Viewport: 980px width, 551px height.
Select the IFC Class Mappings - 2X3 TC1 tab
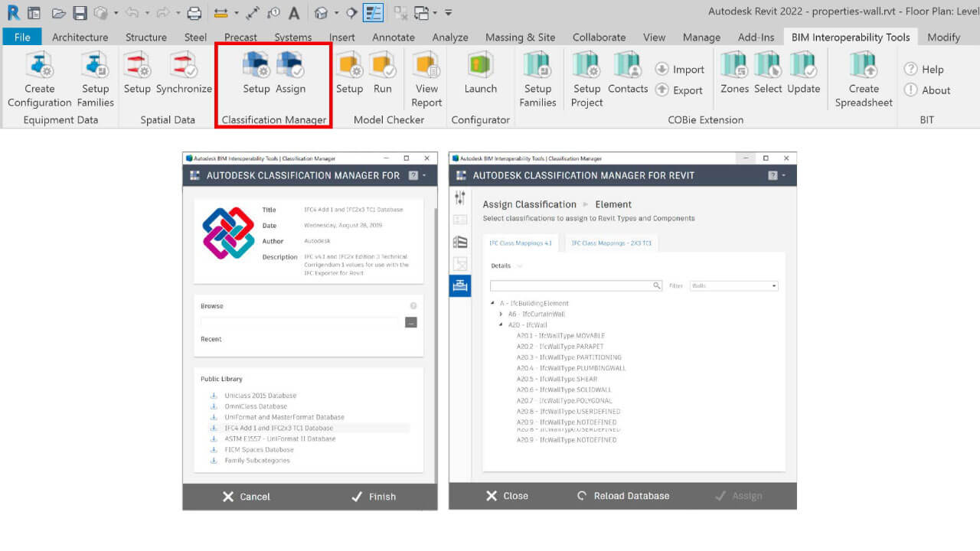612,243
